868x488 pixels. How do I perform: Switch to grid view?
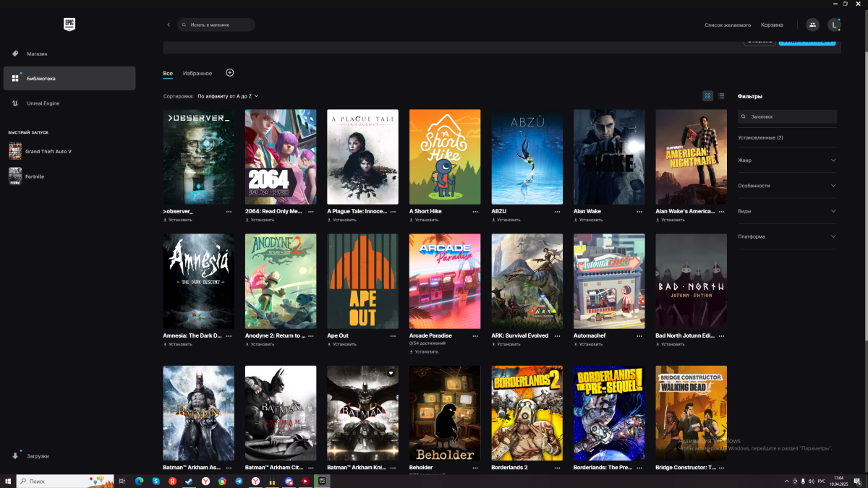(708, 96)
